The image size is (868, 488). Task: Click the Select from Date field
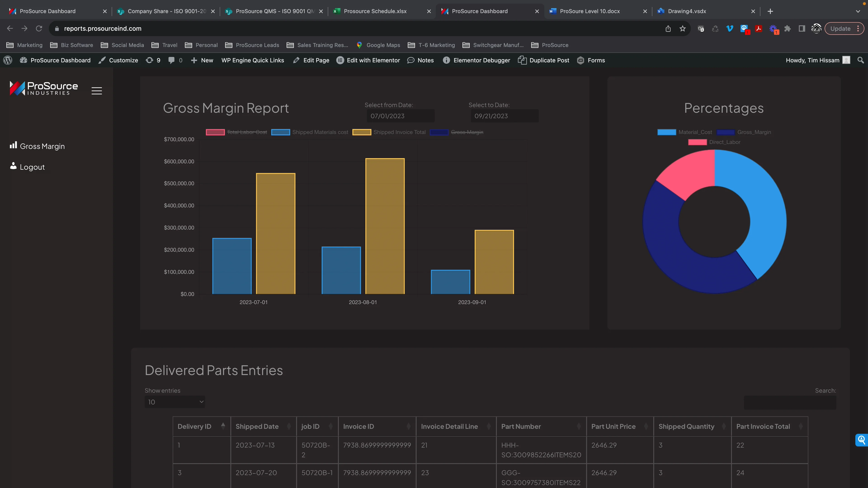[400, 116]
